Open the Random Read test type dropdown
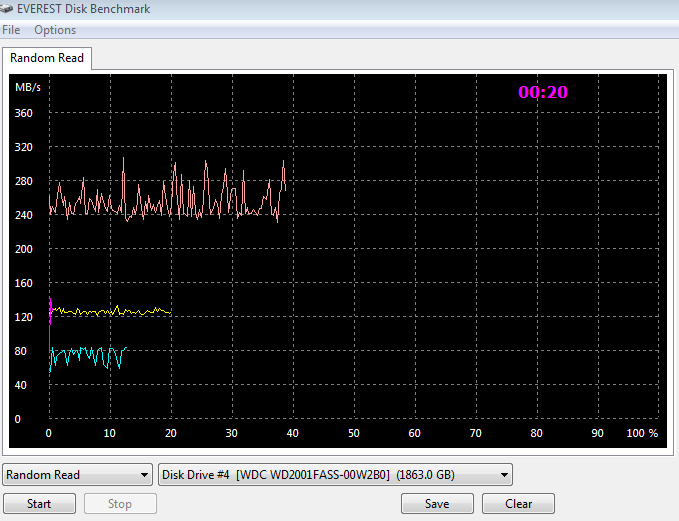The height and width of the screenshot is (521, 679). [x=78, y=475]
